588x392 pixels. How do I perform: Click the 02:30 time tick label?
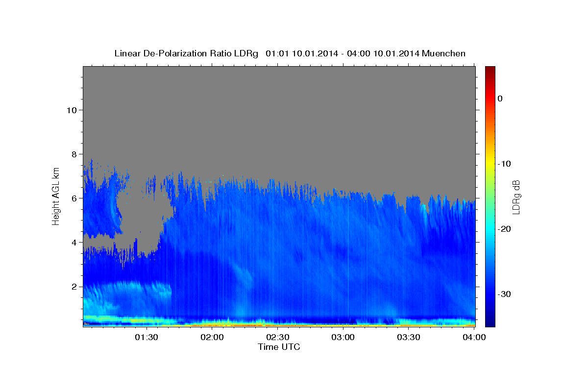[x=277, y=337]
